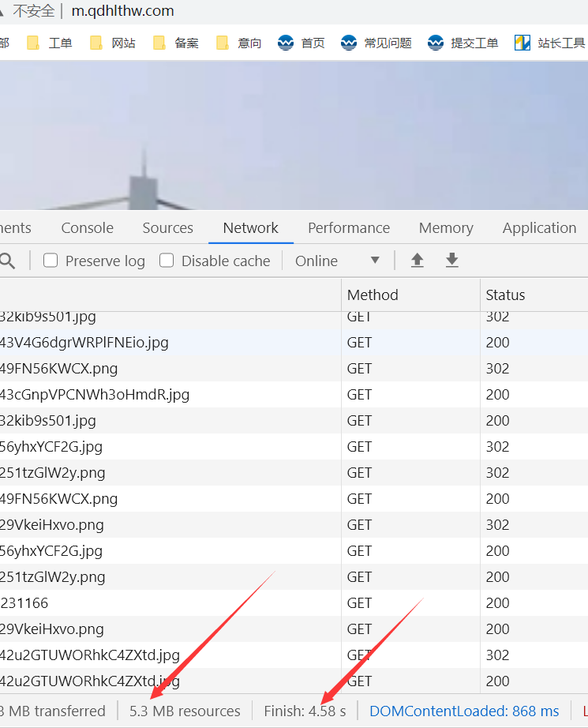Open the 意向 bookmark folder
588x728 pixels.
[x=239, y=43]
